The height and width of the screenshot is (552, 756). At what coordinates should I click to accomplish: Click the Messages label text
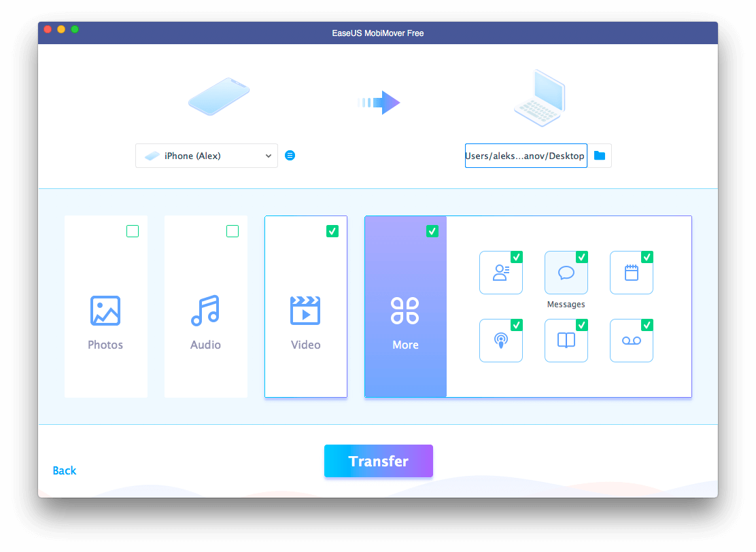click(x=566, y=304)
